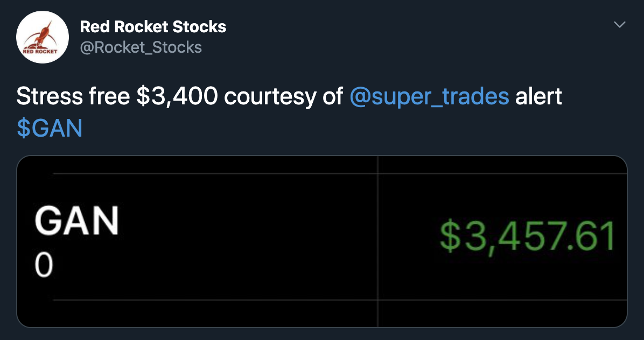Click the bottom horizontal line in image
The height and width of the screenshot is (340, 644).
[x=215, y=300]
